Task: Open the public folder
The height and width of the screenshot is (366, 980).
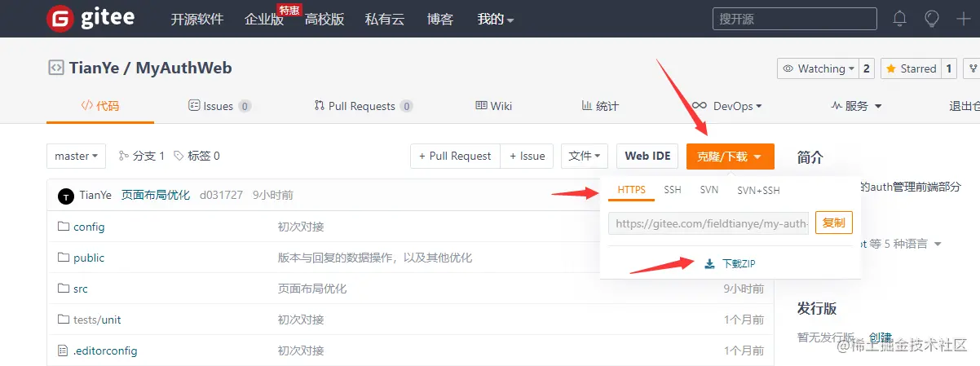Action: click(x=89, y=258)
